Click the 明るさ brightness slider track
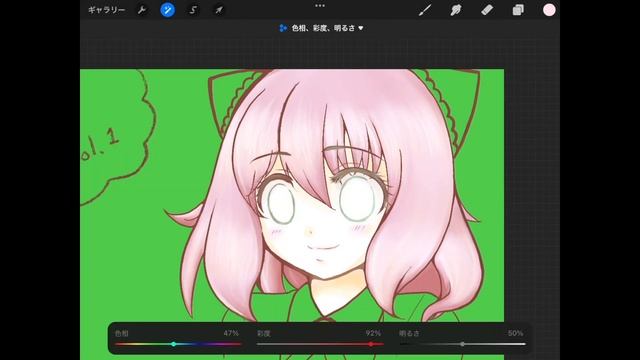The width and height of the screenshot is (640, 360). (x=462, y=344)
